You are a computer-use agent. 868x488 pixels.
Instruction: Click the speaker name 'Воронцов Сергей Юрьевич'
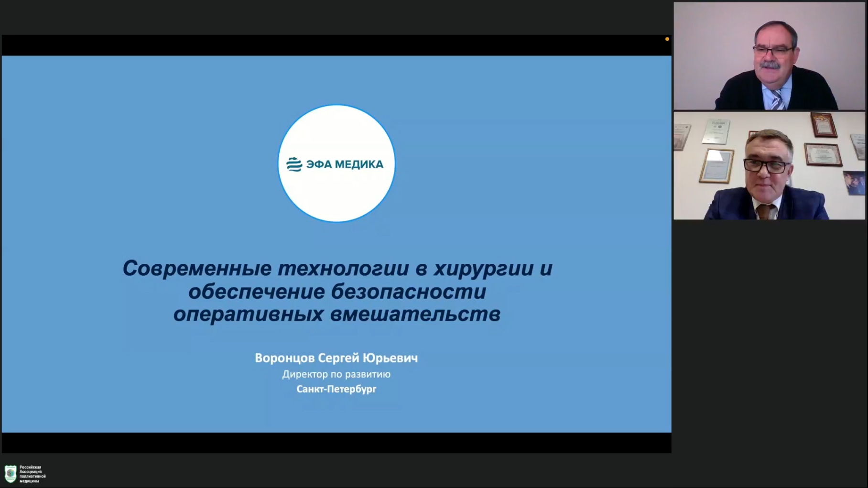(x=336, y=358)
